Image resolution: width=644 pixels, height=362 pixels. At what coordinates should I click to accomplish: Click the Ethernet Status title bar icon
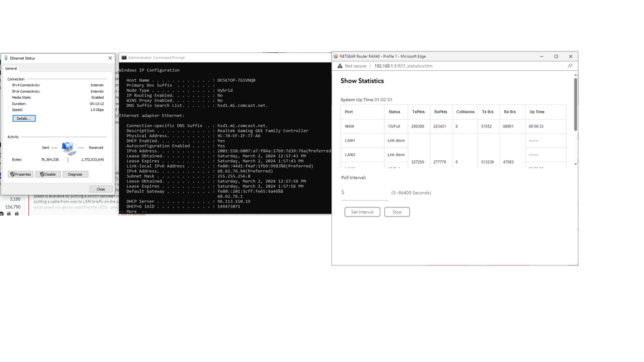click(x=6, y=58)
